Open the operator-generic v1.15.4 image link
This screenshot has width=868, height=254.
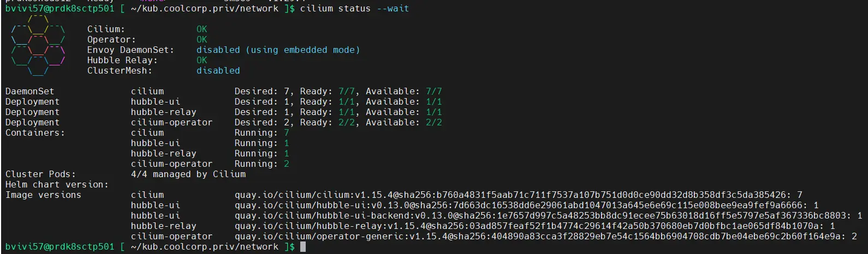[x=535, y=237]
